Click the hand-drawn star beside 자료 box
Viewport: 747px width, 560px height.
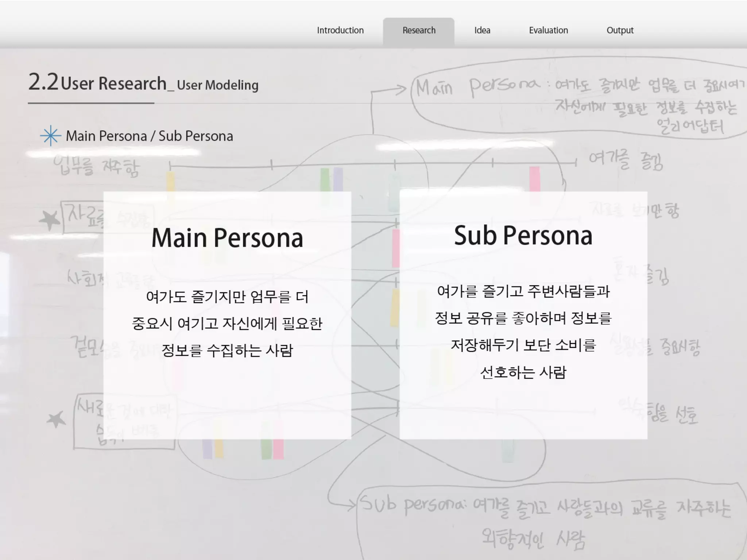(x=50, y=220)
